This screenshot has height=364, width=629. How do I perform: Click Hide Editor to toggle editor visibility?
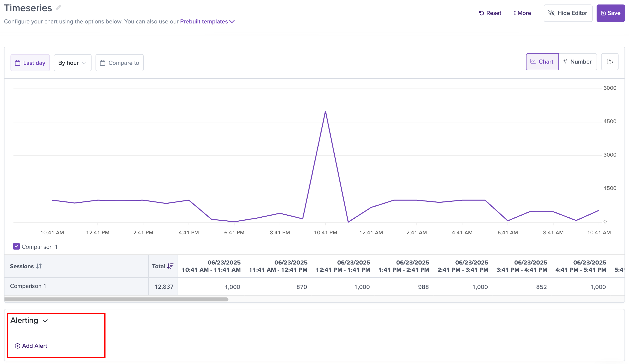coord(568,13)
